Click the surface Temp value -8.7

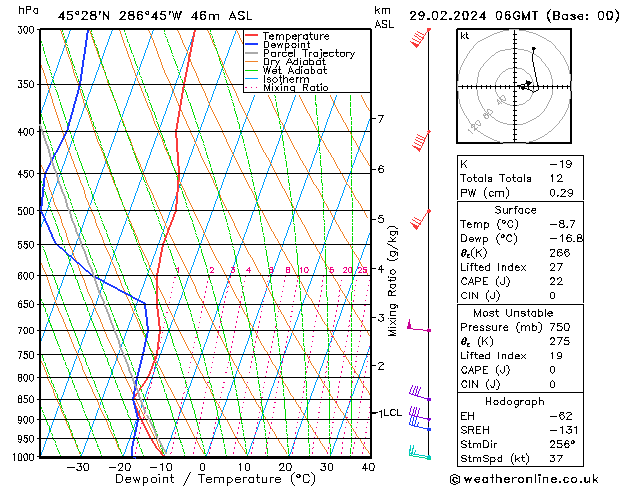[x=562, y=224]
